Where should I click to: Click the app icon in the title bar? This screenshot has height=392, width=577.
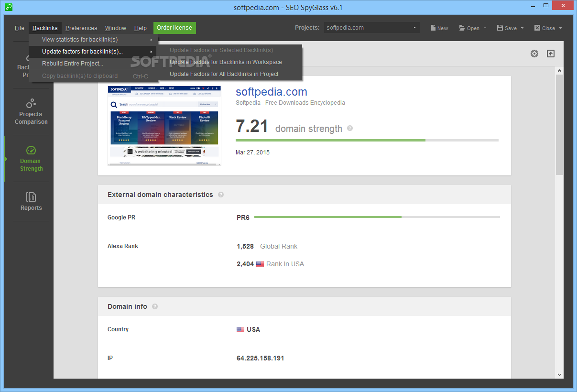tap(8, 7)
